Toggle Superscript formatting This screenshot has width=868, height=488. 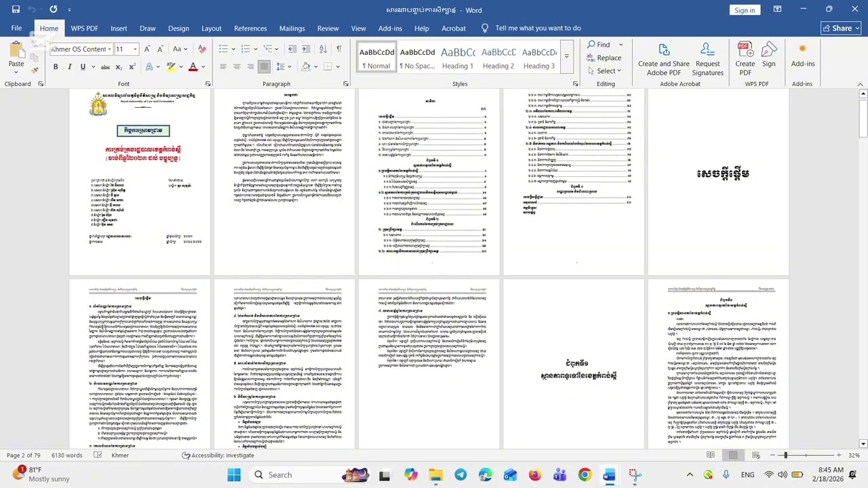(132, 66)
